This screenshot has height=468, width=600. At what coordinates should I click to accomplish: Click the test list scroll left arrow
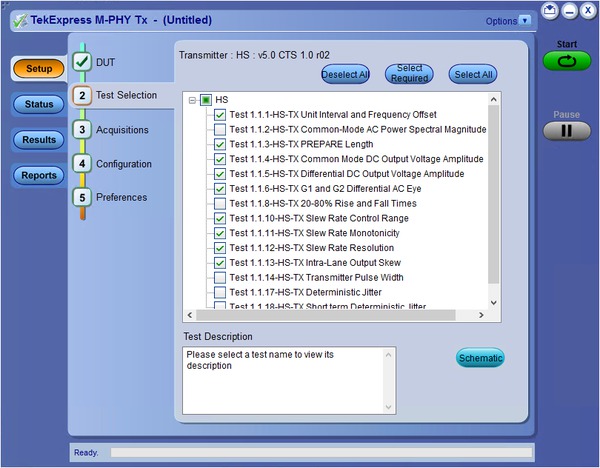pos(190,315)
